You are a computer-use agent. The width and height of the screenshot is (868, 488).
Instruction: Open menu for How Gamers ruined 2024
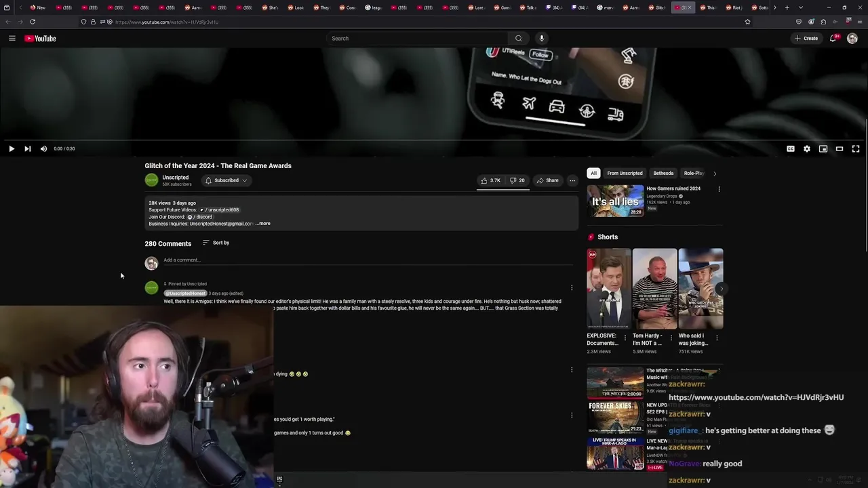(719, 189)
